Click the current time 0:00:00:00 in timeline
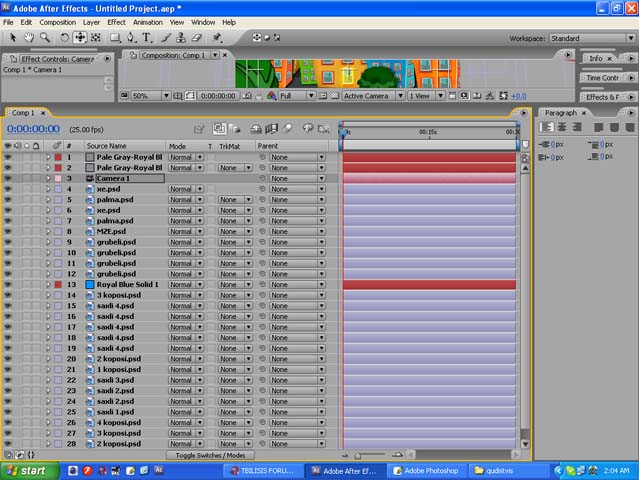 click(x=33, y=129)
